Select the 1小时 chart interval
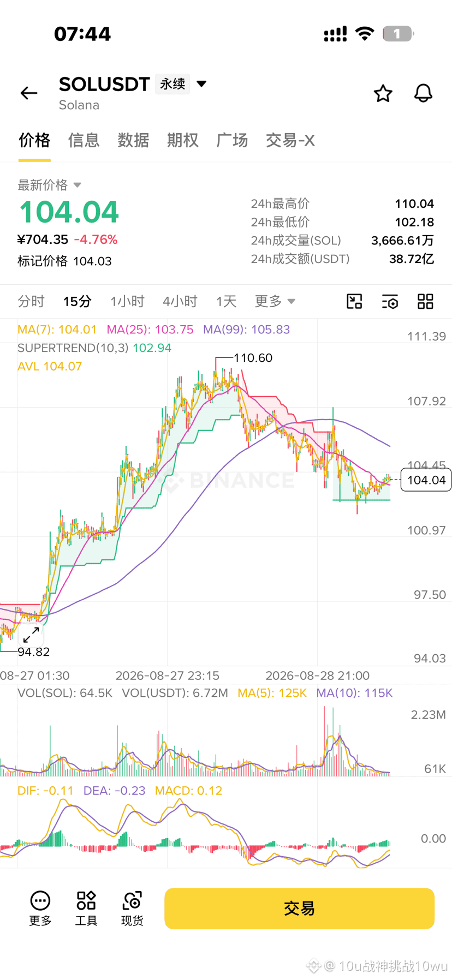452x980 pixels. point(127,301)
